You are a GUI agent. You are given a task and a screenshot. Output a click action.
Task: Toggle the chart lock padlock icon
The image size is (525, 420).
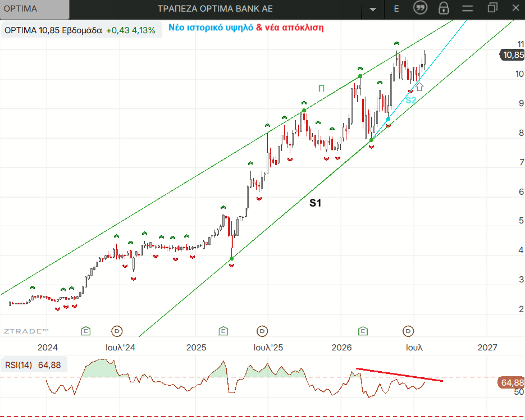point(444,8)
